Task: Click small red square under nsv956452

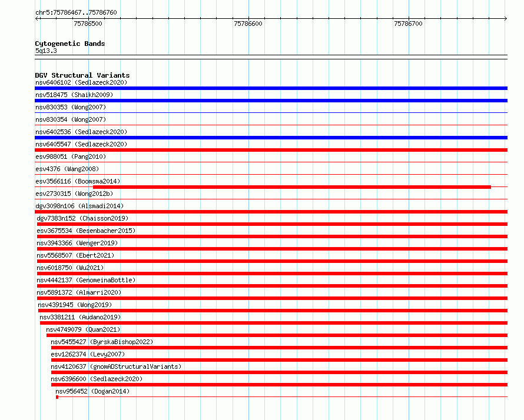Action: (x=57, y=397)
